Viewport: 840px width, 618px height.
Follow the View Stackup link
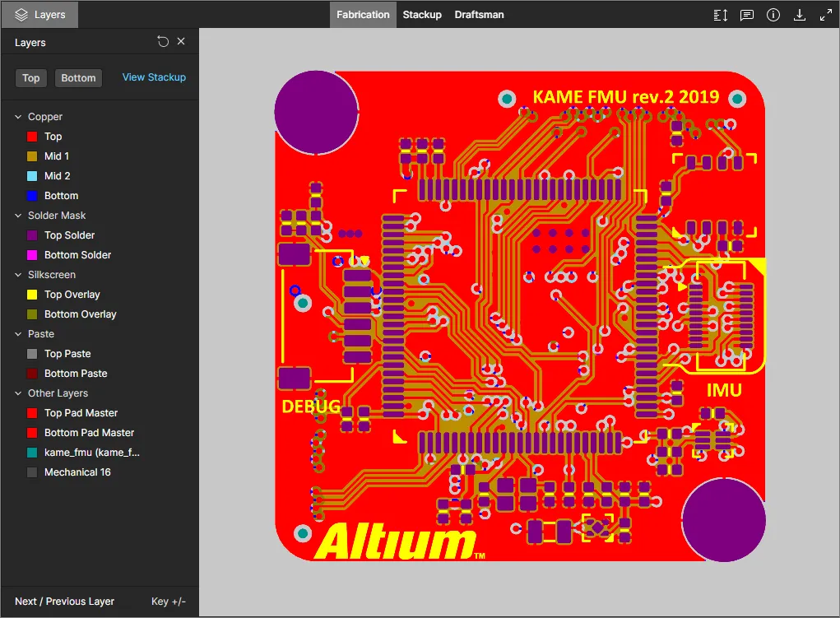tap(154, 77)
